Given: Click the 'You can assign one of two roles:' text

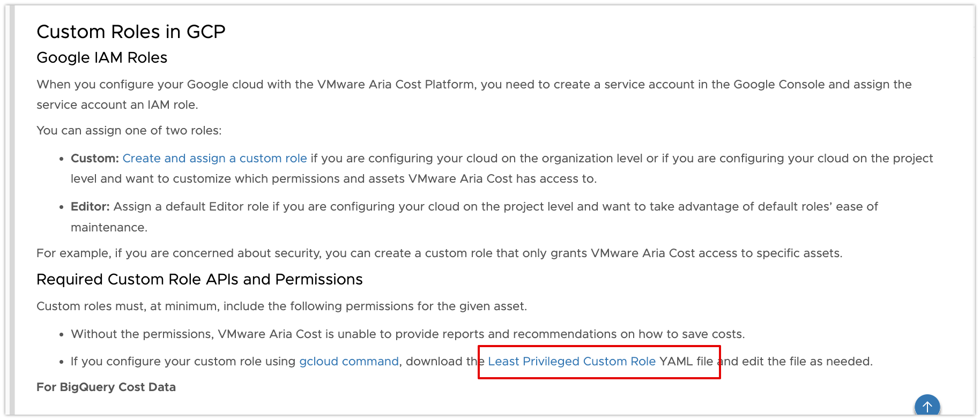Looking at the screenshot, I should point(129,131).
